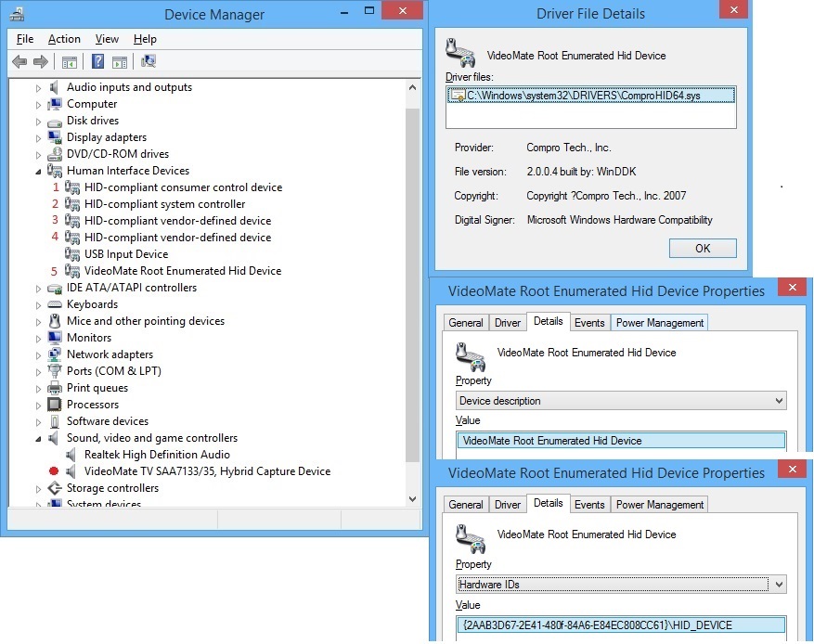The height and width of the screenshot is (644, 814).
Task: Open Help via the blue question mark icon
Action: (x=97, y=62)
